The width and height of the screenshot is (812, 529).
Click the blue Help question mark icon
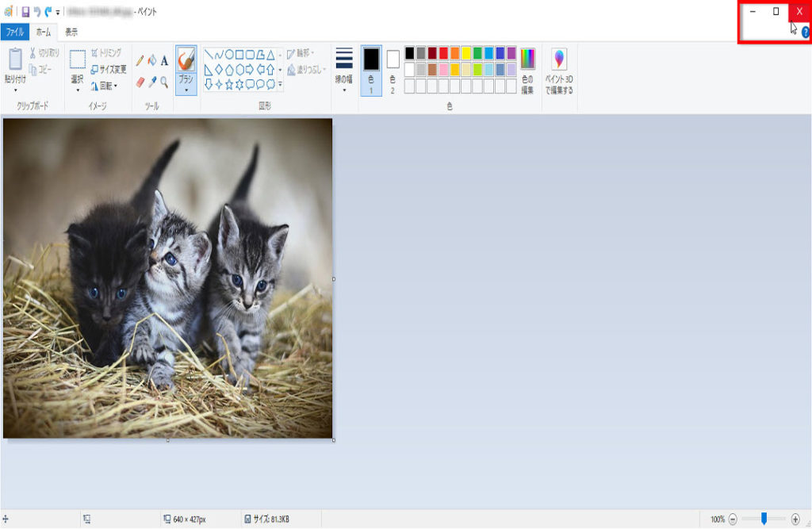(806, 33)
